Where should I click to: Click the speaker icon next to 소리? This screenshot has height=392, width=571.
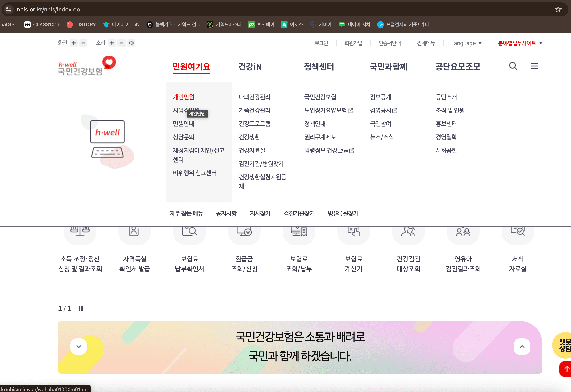tap(131, 43)
